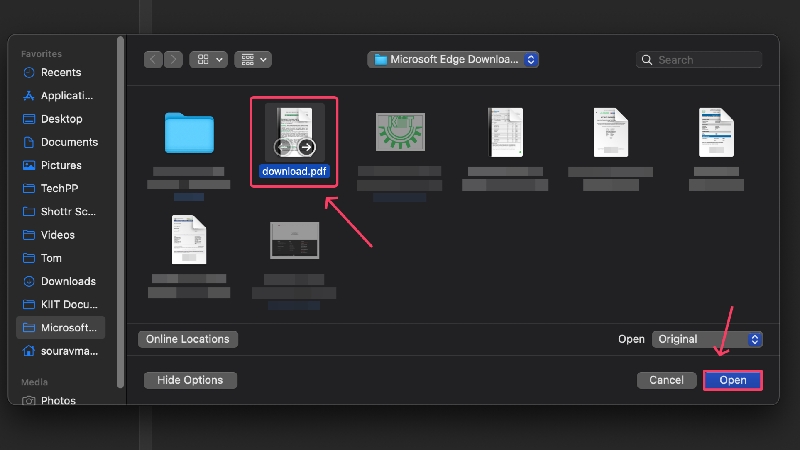Screen dimensions: 800x450
Task: Click the Recents clock icon
Action: (x=29, y=72)
